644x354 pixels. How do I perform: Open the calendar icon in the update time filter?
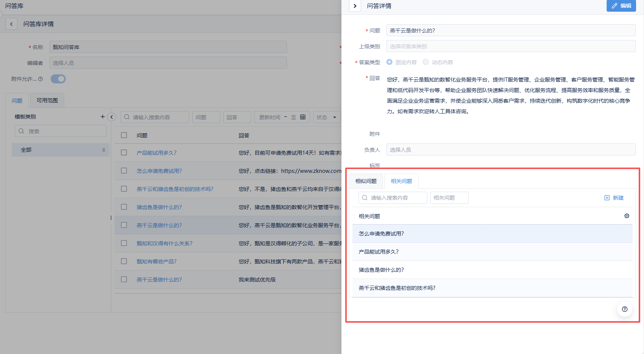pyautogui.click(x=303, y=117)
